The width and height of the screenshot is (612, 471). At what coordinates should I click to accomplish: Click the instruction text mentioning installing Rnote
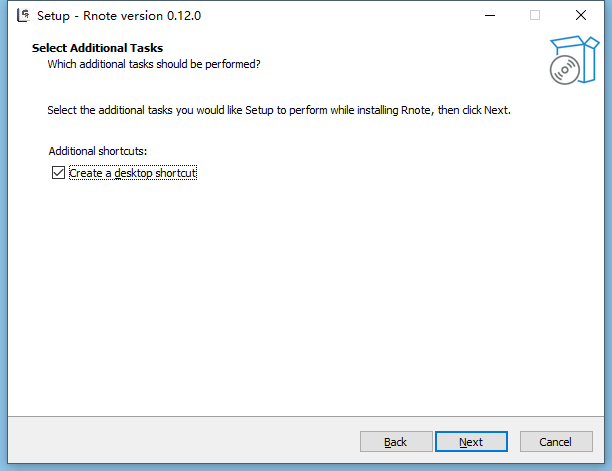click(279, 109)
